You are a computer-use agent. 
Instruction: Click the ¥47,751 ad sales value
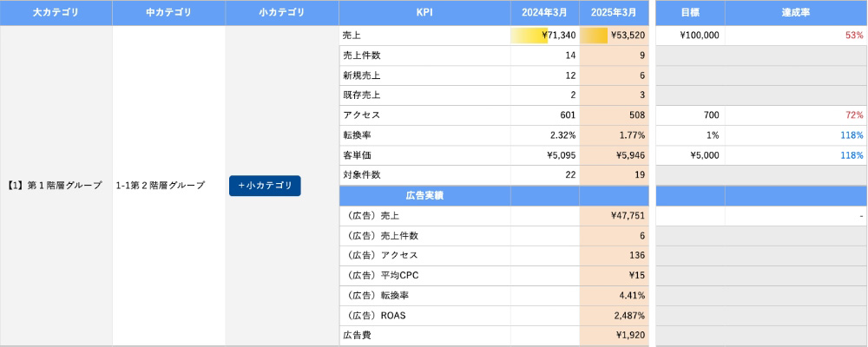click(x=614, y=216)
